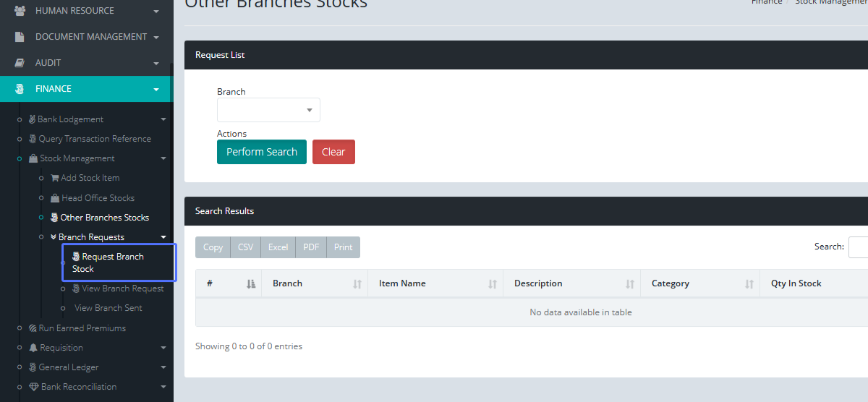
Task: Open Request Branch Stock page
Action: pos(112,262)
